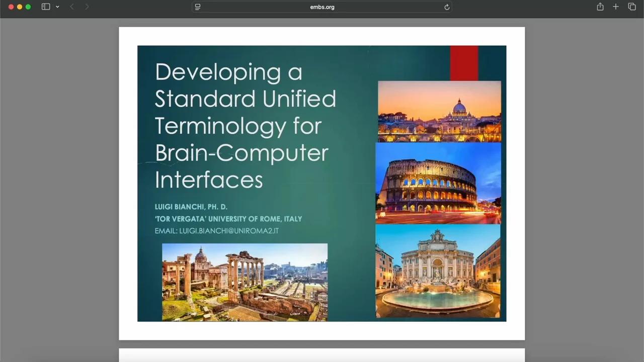
Task: Click the green full-screen window button
Action: point(28,7)
